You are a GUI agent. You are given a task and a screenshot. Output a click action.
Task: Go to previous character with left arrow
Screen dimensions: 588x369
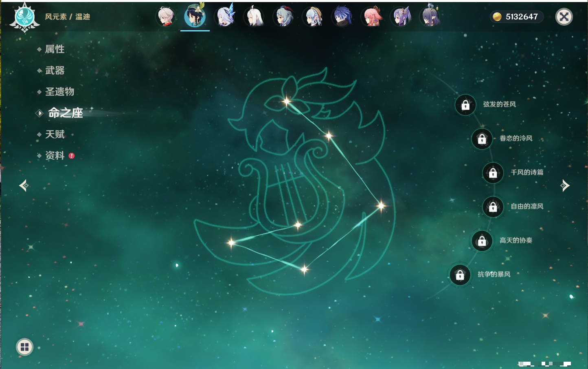click(x=24, y=186)
